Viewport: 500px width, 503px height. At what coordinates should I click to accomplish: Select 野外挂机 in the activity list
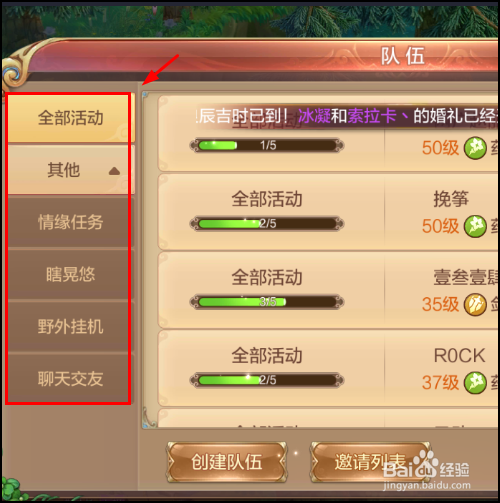[x=71, y=326]
